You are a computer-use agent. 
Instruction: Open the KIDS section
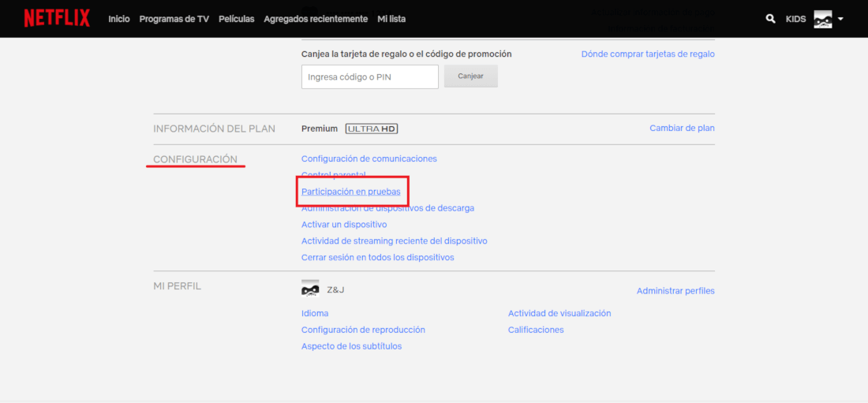[796, 19]
